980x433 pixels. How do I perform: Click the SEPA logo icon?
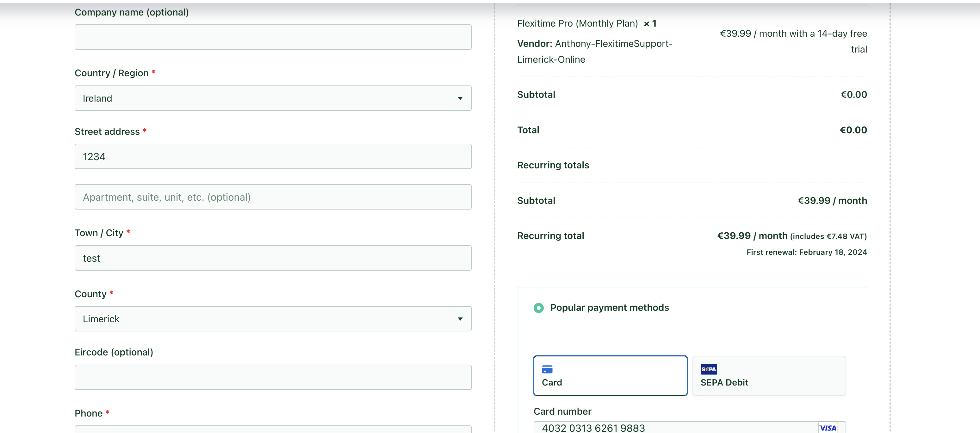[708, 369]
